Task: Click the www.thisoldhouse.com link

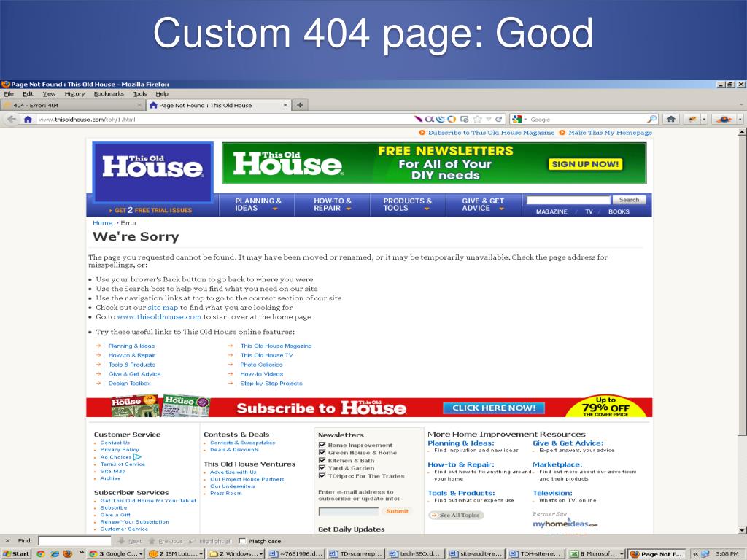Action: click(x=159, y=317)
